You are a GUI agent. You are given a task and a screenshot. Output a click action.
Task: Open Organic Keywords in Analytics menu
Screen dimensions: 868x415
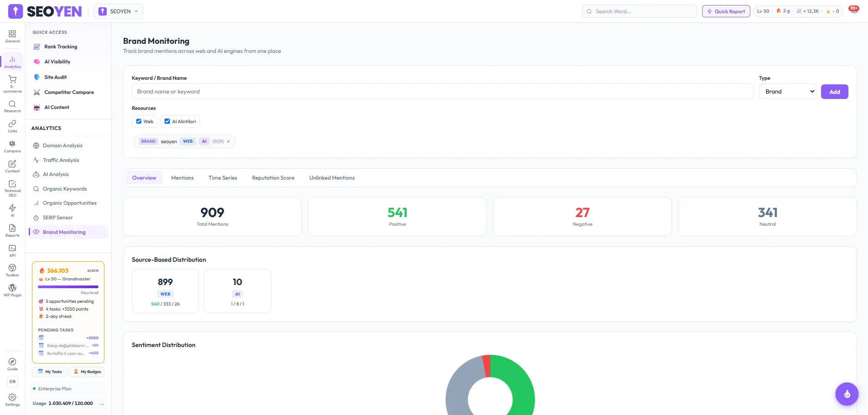(x=68, y=189)
